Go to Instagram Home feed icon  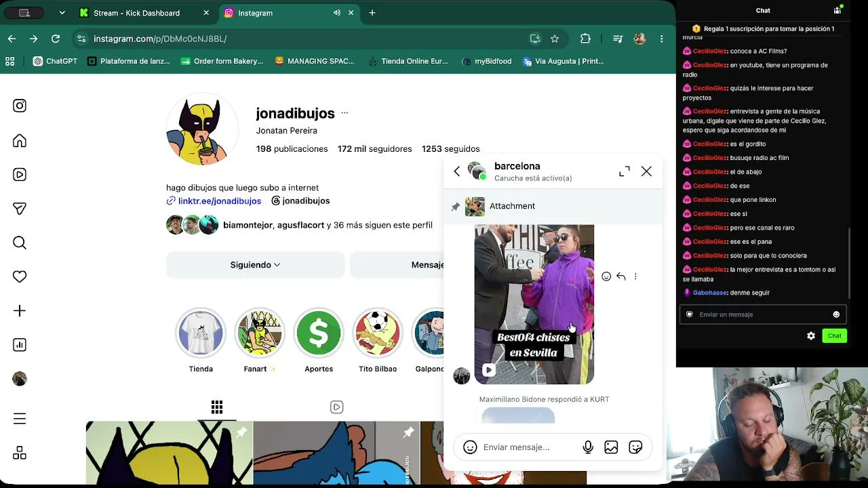20,140
